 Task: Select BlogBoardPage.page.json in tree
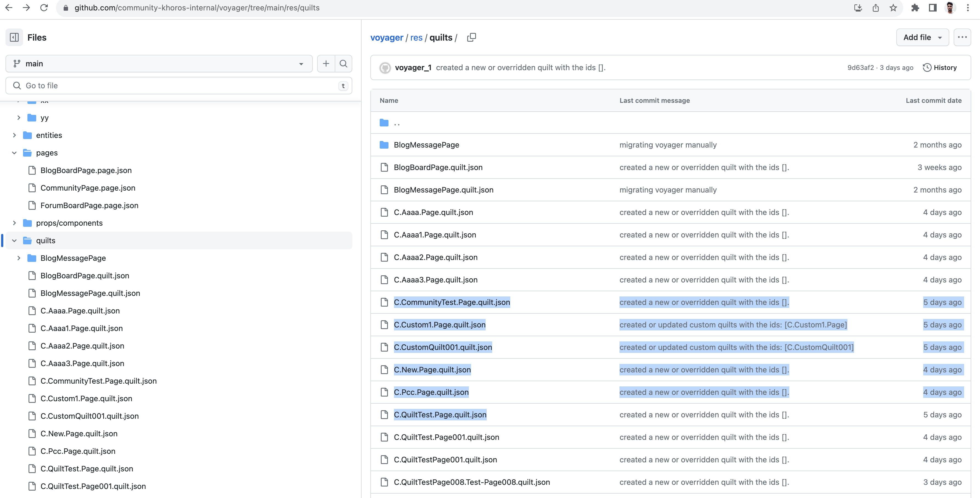[x=86, y=170]
